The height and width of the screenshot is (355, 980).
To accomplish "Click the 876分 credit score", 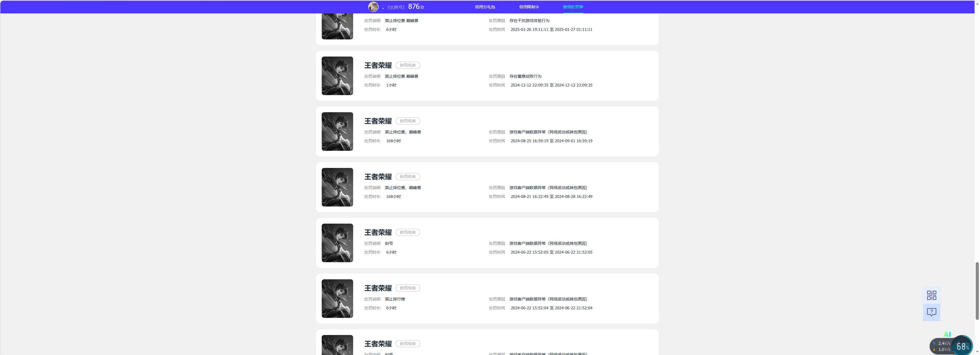I will (416, 7).
